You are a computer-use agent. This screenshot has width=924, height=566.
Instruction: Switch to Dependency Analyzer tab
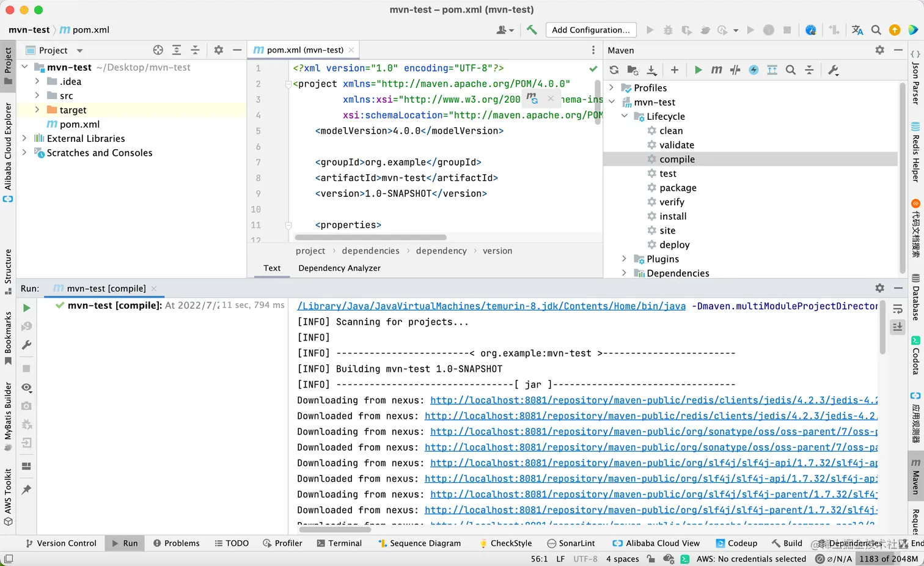click(x=339, y=268)
